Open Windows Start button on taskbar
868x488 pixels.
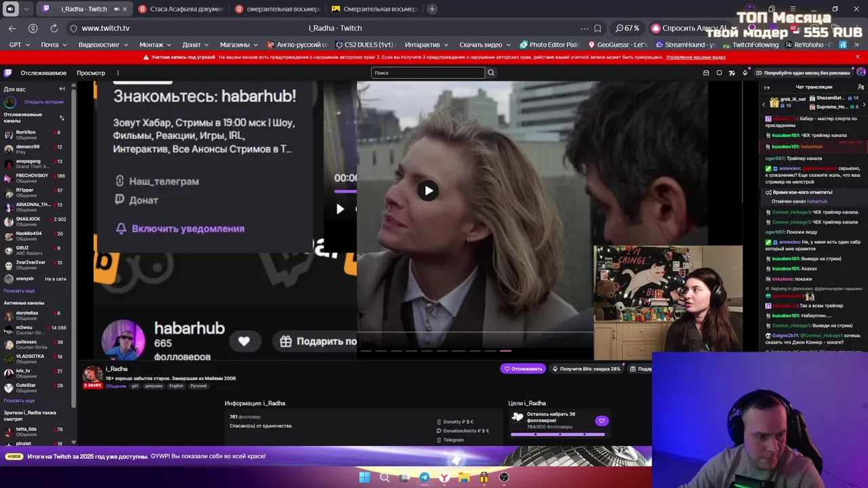coord(364,477)
